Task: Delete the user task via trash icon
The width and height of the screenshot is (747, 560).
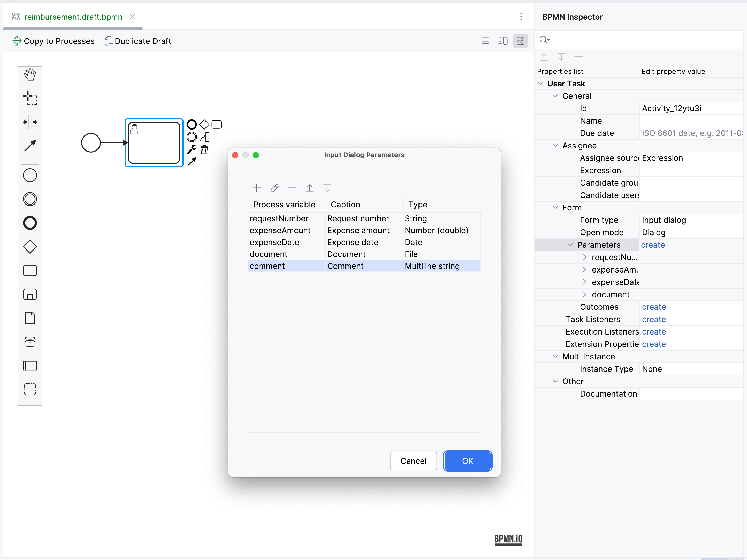Action: click(204, 150)
